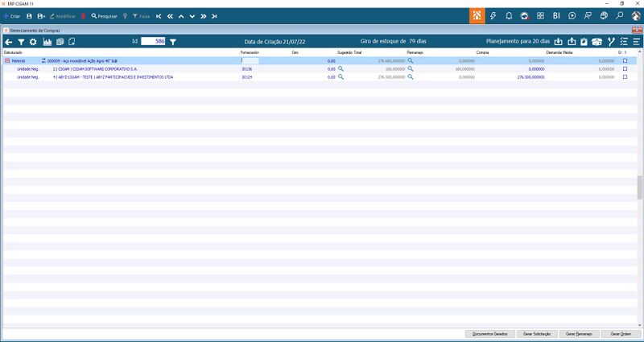The height and width of the screenshot is (342, 644).
Task: Click Pesquisar in the top toolbar
Action: click(x=105, y=16)
